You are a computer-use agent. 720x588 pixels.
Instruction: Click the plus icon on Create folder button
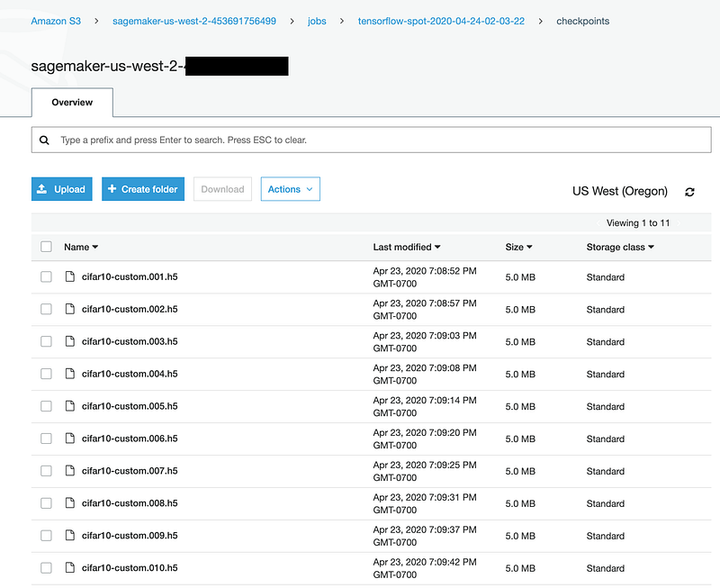(112, 189)
